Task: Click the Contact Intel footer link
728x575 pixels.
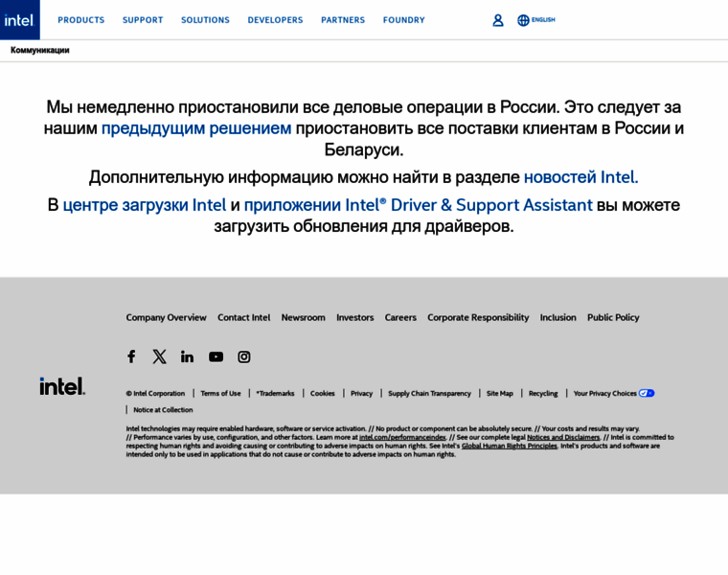Action: point(243,318)
